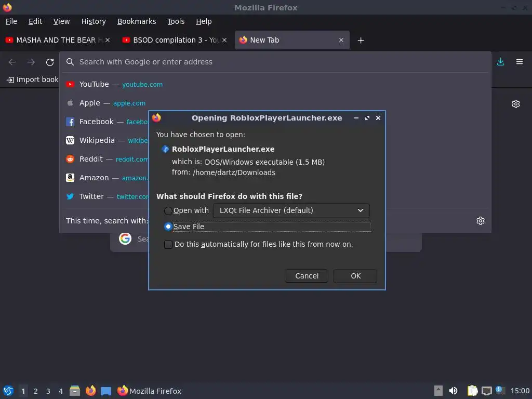Click the Mozilla Firefox taskbar window button
Viewport: 532px width, 399px height.
pyautogui.click(x=149, y=391)
